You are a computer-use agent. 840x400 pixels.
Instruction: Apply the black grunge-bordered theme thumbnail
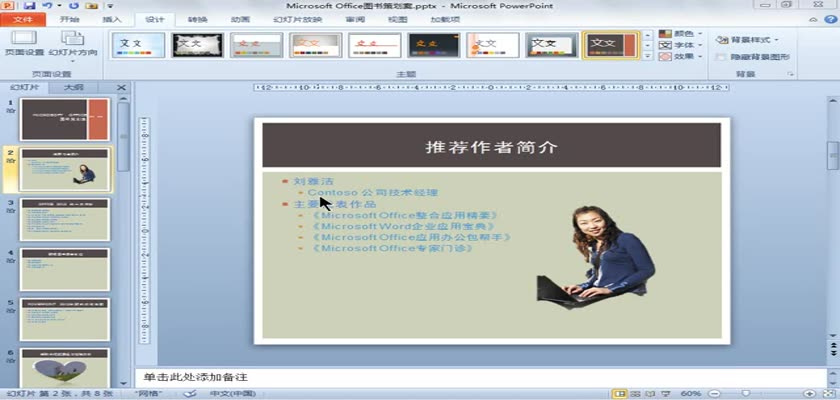[x=197, y=46]
